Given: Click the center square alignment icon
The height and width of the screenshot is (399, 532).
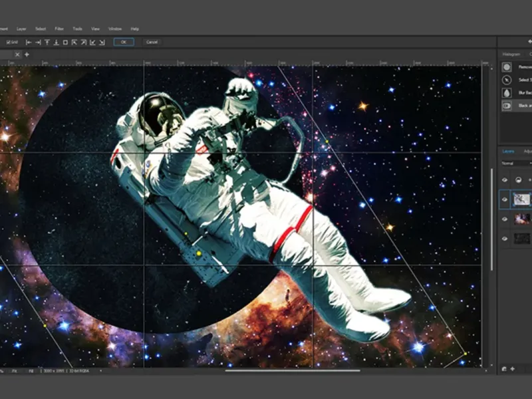Looking at the screenshot, I should (65, 42).
